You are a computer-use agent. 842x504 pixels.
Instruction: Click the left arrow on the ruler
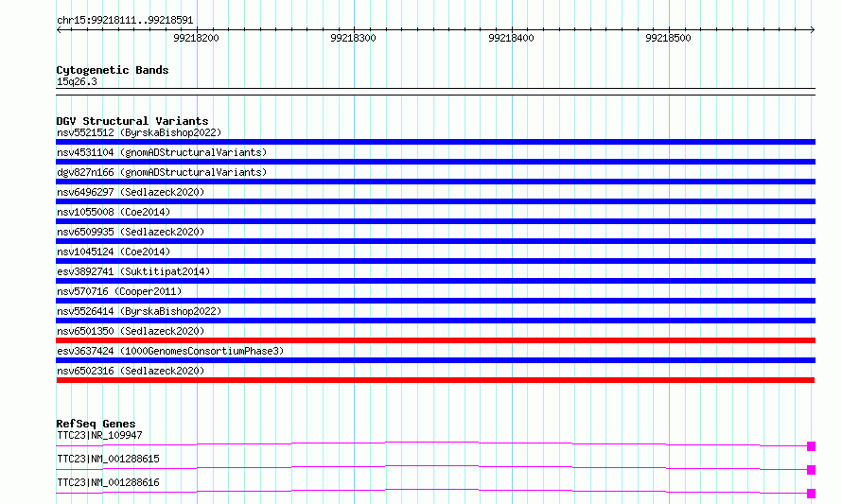(59, 29)
